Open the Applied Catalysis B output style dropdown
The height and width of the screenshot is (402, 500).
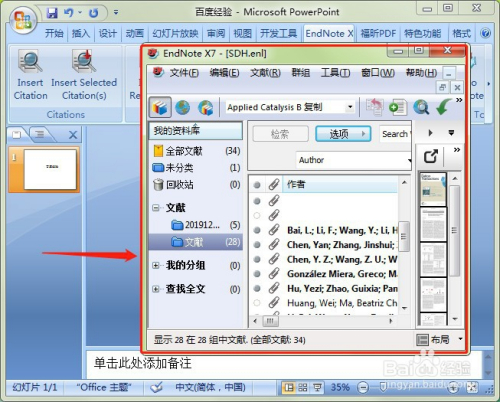[350, 107]
